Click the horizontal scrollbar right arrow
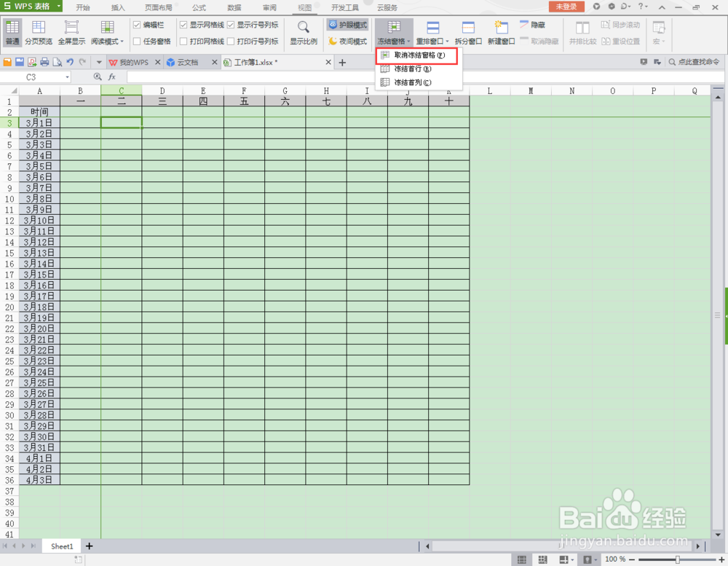Screen dimensions: 728x566 pyautogui.click(x=698, y=546)
